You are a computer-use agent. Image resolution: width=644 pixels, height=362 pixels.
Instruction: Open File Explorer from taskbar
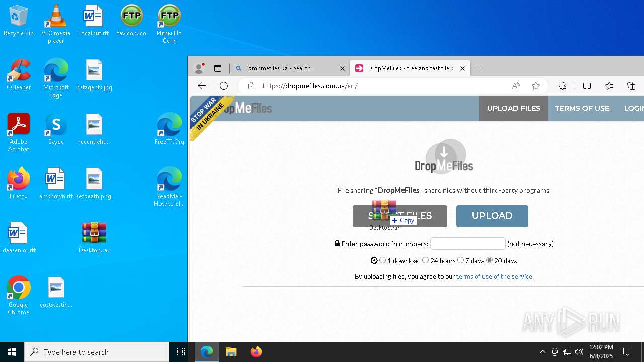pos(231,352)
